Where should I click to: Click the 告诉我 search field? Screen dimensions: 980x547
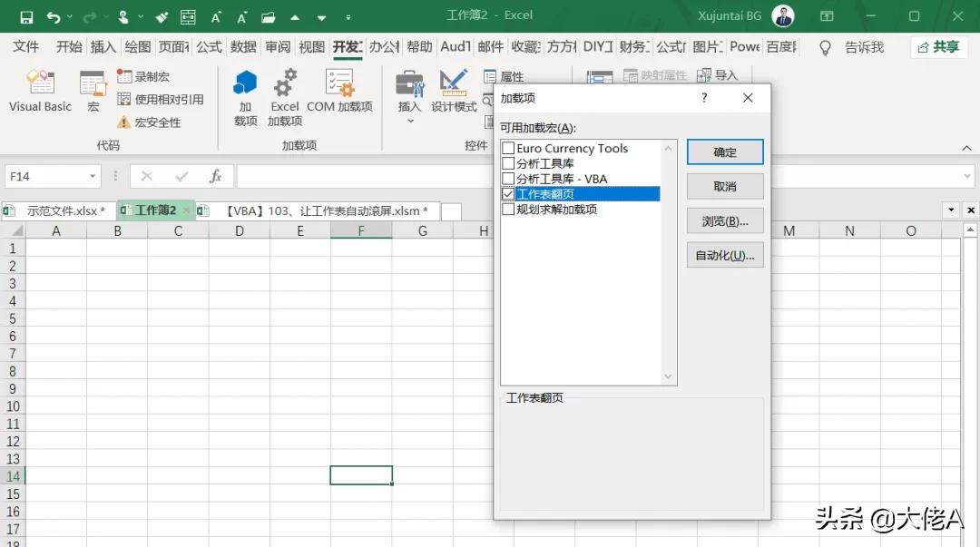865,47
